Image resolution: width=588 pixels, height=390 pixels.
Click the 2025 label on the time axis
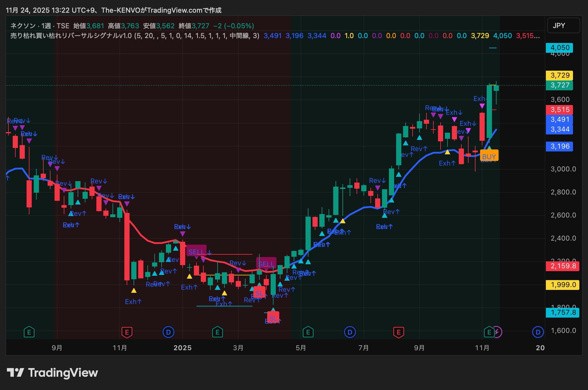pyautogui.click(x=182, y=348)
